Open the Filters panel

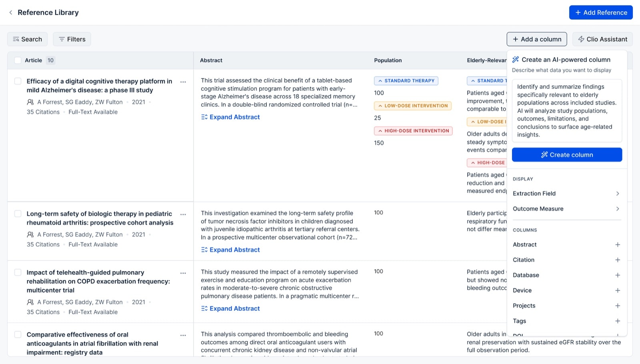click(x=72, y=39)
